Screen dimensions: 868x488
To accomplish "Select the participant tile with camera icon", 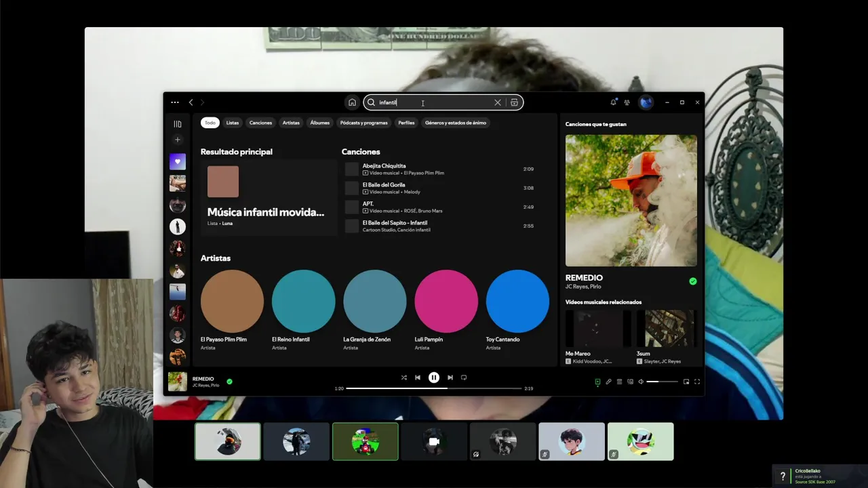I will pyautogui.click(x=434, y=441).
